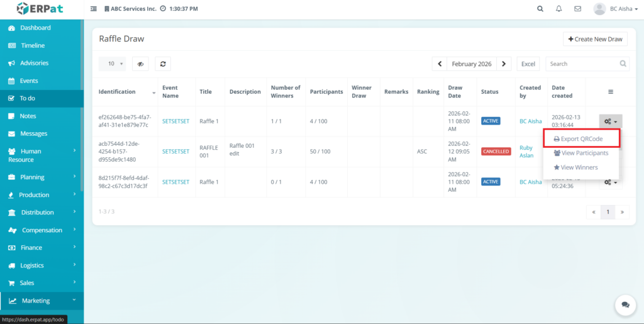Open the chat bubble widget
The image size is (644, 324).
(625, 304)
